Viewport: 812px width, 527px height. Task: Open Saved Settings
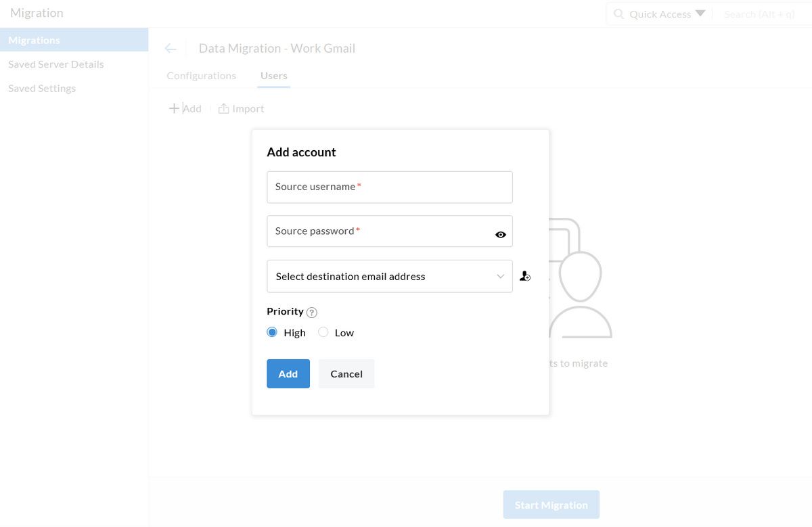tap(42, 88)
